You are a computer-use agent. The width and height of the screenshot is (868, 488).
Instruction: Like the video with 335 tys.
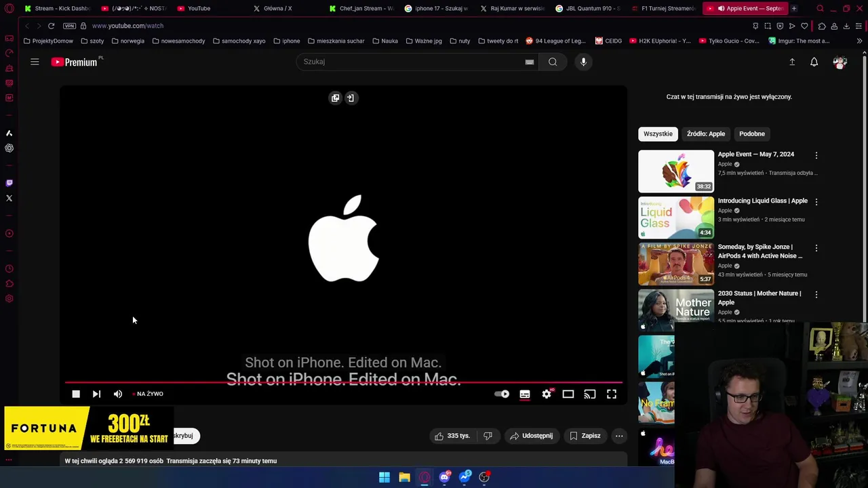pyautogui.click(x=452, y=436)
